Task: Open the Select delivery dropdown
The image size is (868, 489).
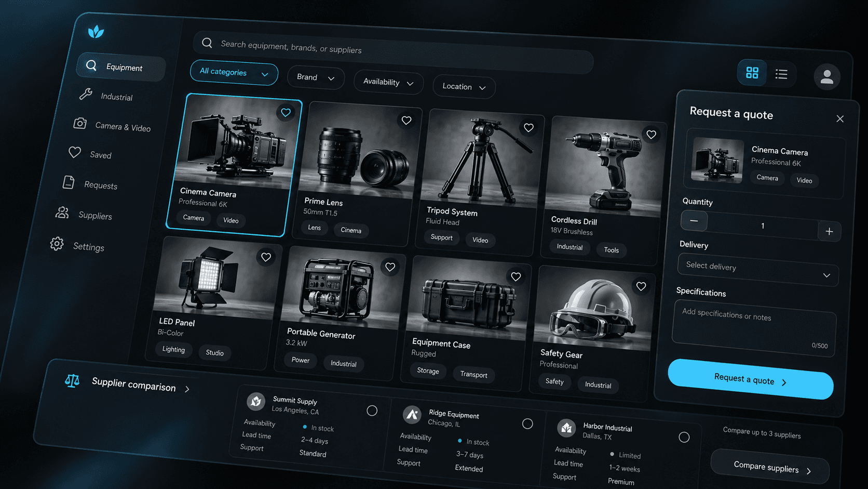Action: [758, 270]
